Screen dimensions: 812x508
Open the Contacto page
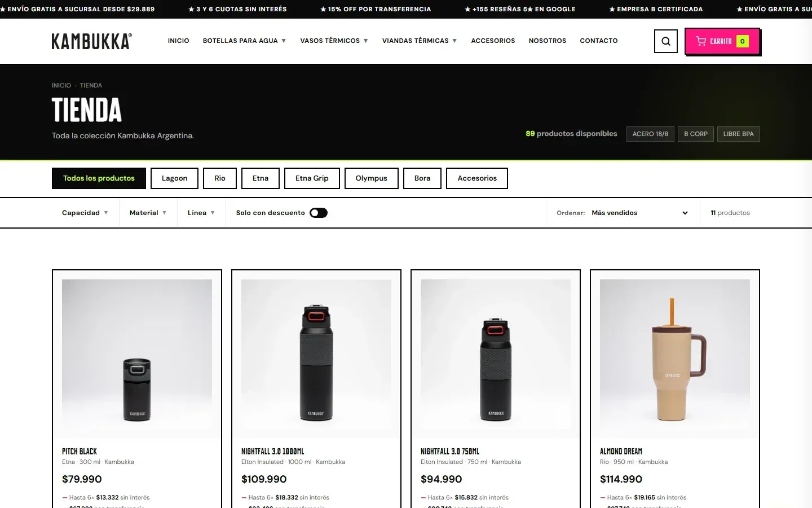599,41
